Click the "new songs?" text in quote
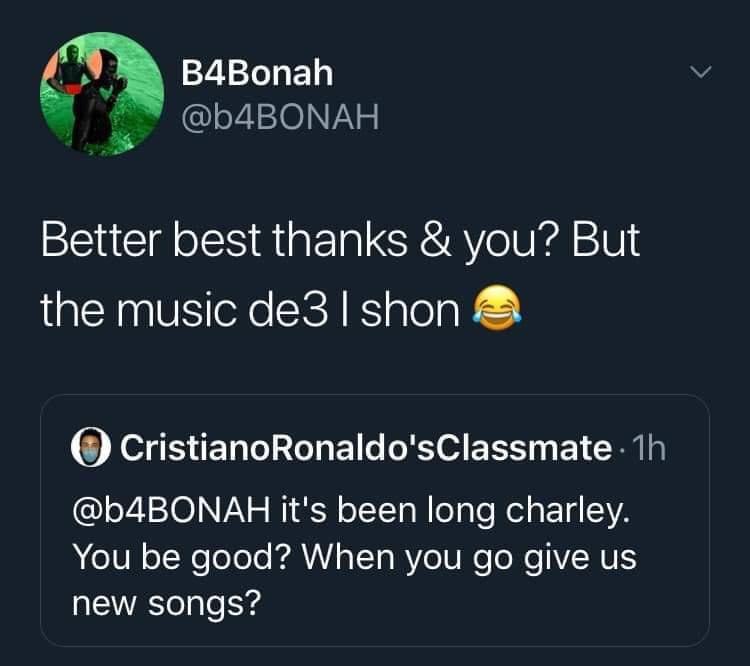The image size is (750, 666). click(x=167, y=603)
